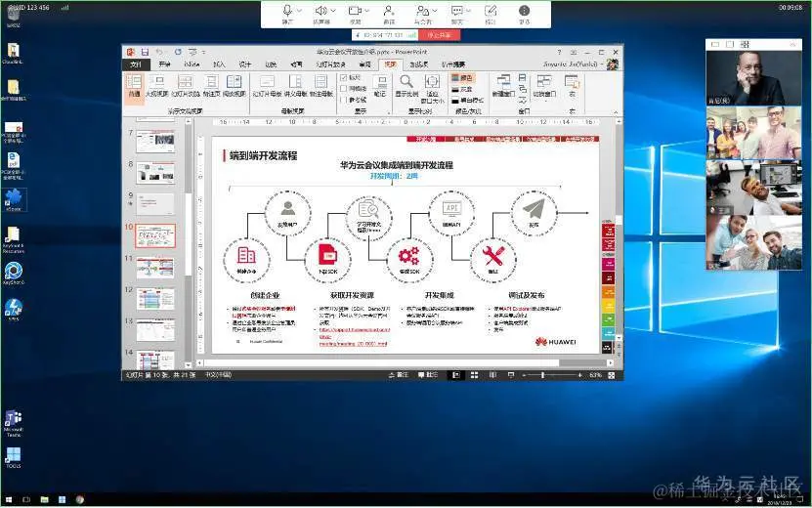
Task: Switch to Outline view (大纲视图)
Action: point(156,86)
